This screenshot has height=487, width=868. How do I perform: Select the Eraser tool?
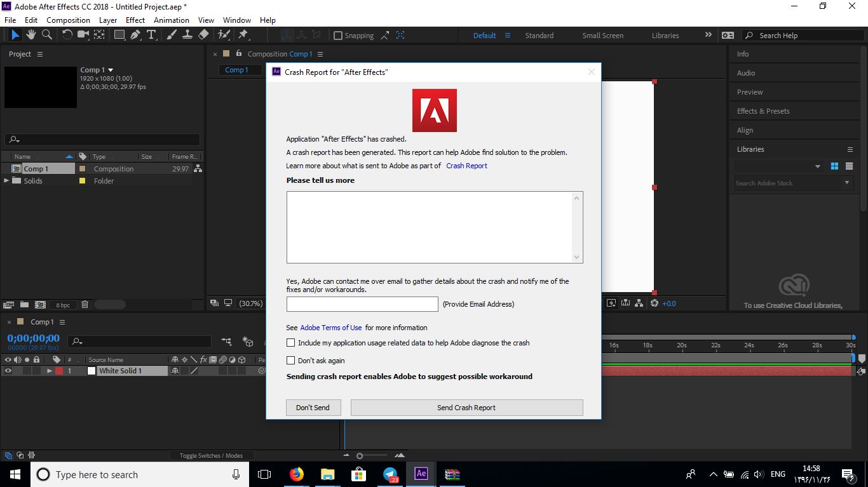click(203, 35)
